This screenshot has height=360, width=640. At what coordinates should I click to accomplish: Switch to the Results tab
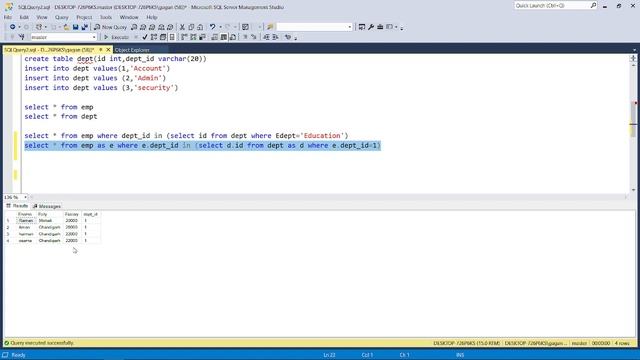(17, 206)
